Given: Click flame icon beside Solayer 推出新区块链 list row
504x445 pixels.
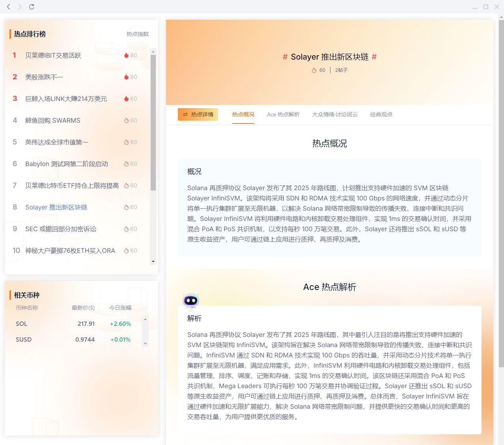Looking at the screenshot, I should click(126, 207).
